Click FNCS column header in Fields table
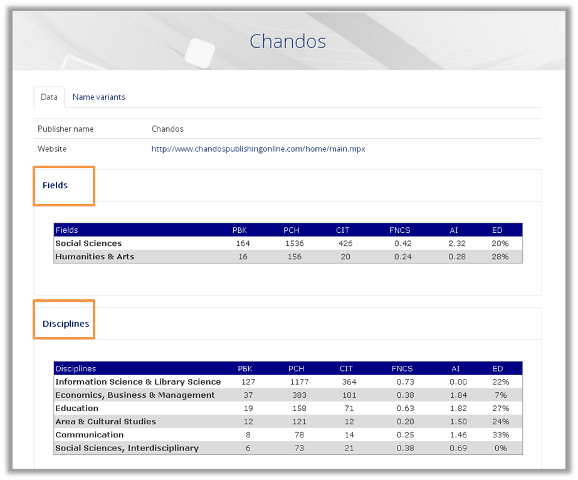The width and height of the screenshot is (578, 480). tap(400, 230)
